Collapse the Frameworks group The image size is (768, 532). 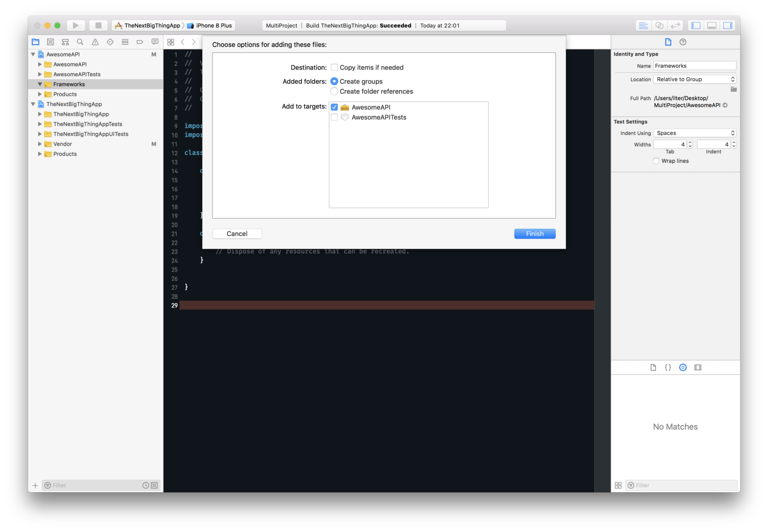coord(40,84)
